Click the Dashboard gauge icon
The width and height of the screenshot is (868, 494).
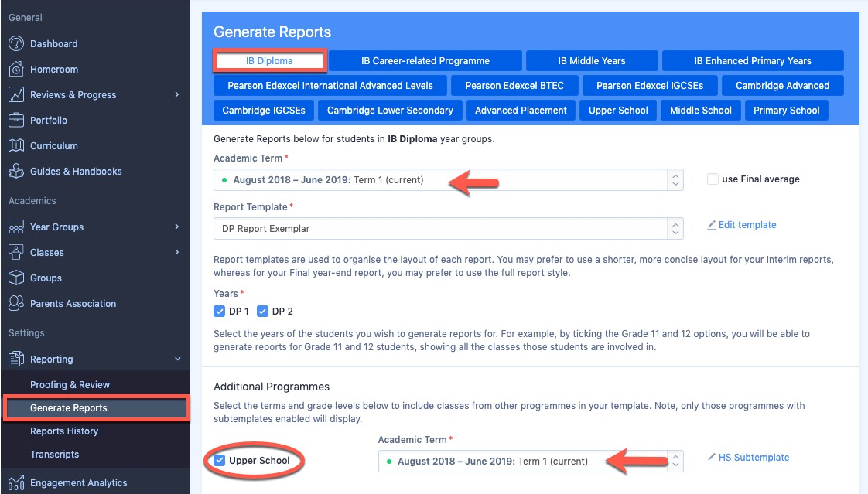point(16,43)
